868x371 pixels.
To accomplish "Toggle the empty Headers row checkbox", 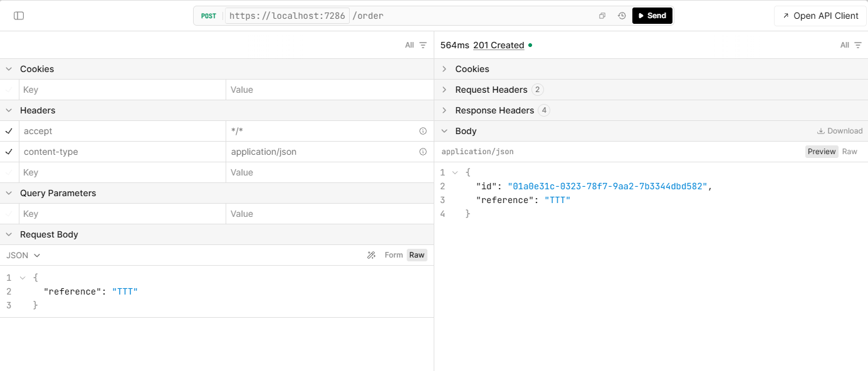I will click(x=9, y=172).
